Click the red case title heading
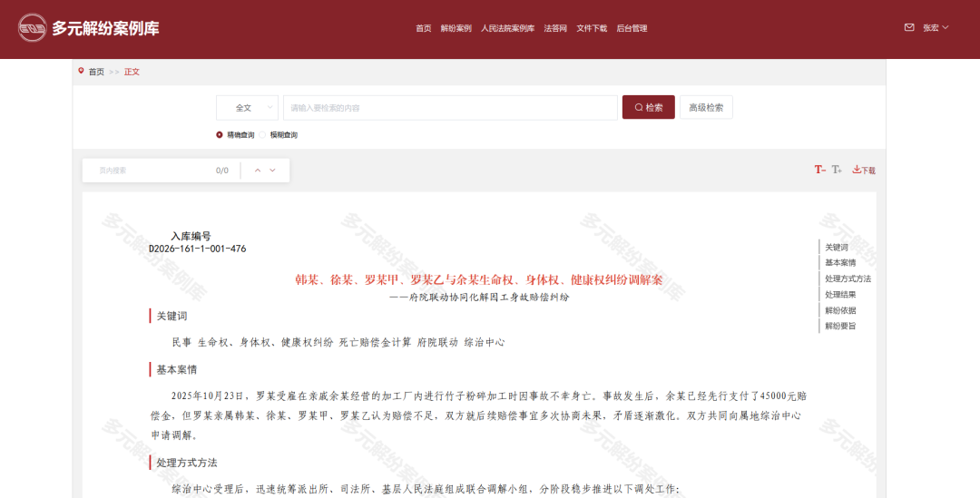Screen dimensions: 980x498 (x=479, y=279)
